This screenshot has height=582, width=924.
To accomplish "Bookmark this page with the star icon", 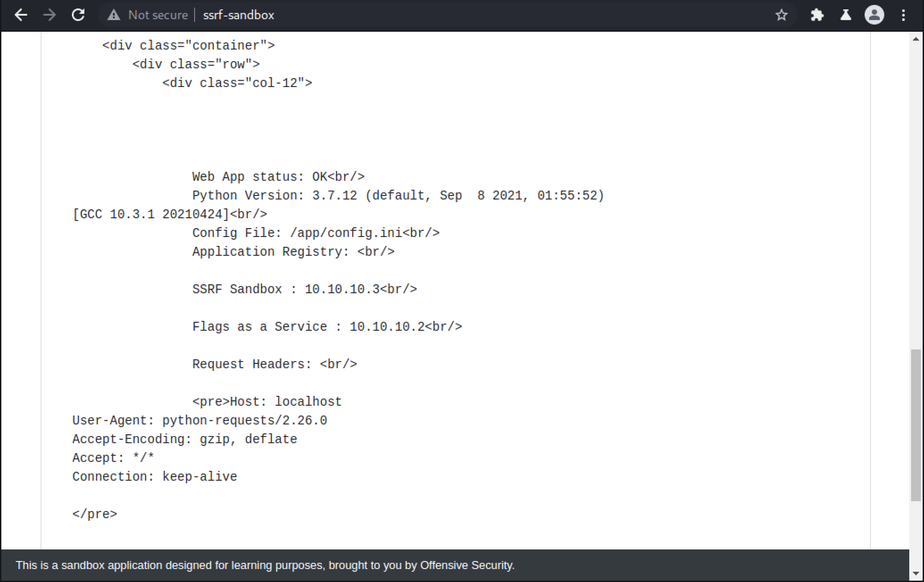I will pyautogui.click(x=781, y=15).
